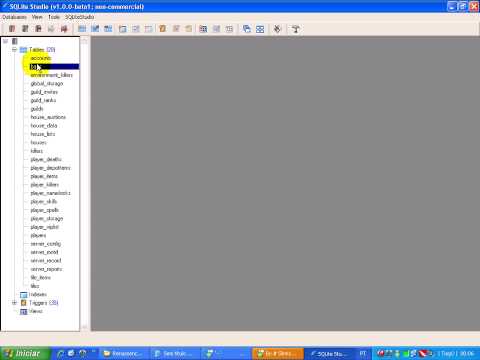The width and height of the screenshot is (480, 360).
Task: Select the Tables node in the tree
Action: 42,50
